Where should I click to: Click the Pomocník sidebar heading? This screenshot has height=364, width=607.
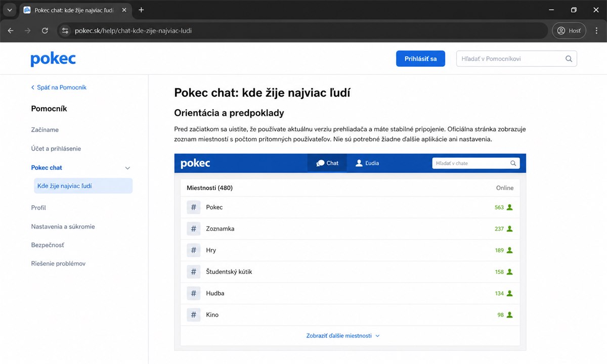[49, 109]
